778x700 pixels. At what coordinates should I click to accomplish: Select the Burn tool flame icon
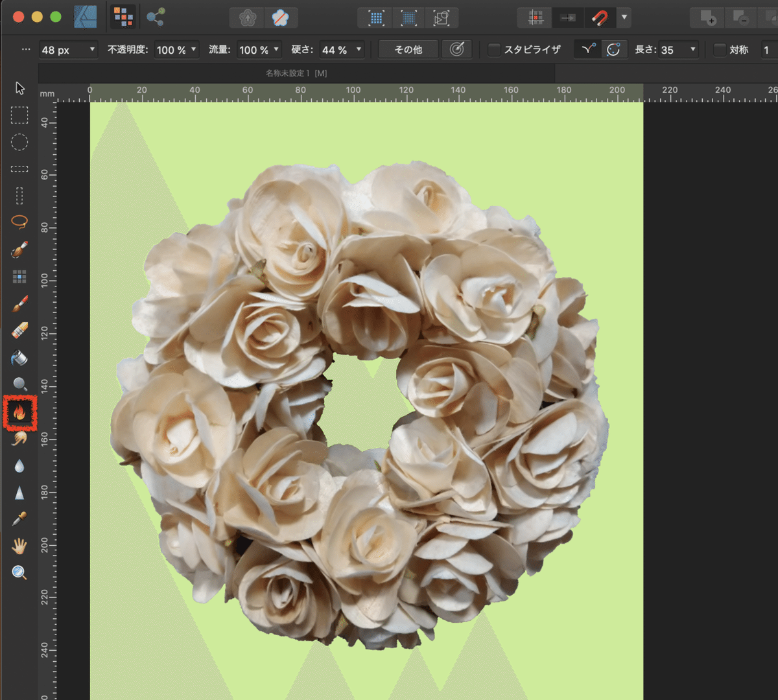(19, 412)
